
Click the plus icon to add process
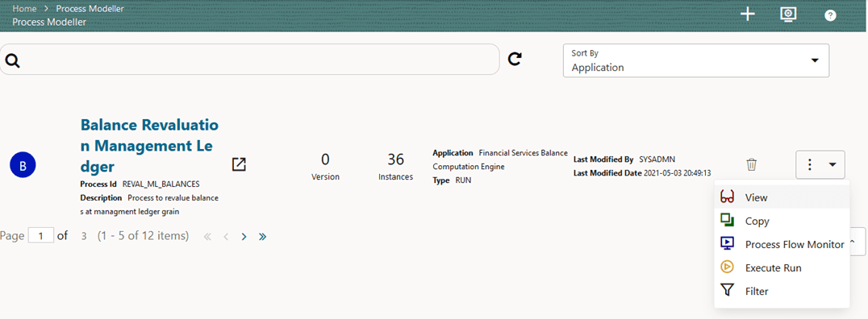pyautogui.click(x=748, y=15)
